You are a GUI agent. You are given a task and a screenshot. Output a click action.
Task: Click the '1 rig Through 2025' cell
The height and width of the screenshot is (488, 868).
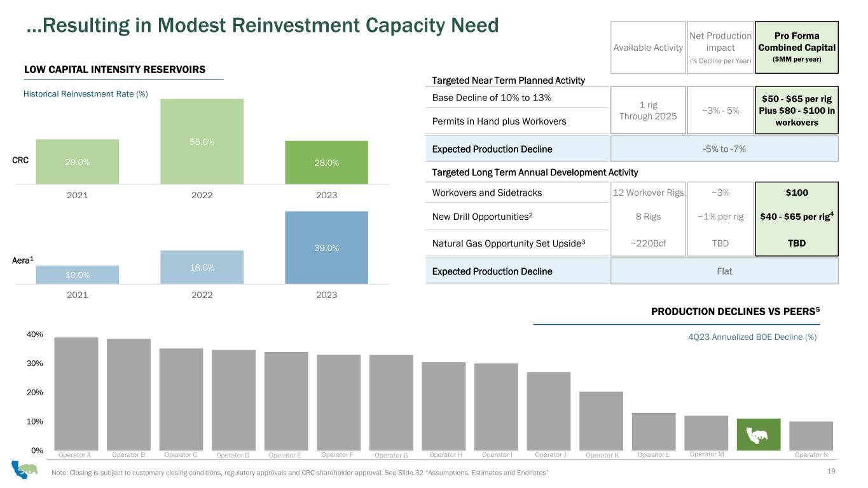click(x=648, y=110)
